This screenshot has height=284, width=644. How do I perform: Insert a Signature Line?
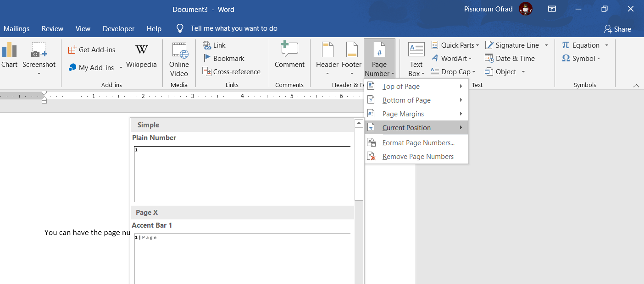point(512,45)
